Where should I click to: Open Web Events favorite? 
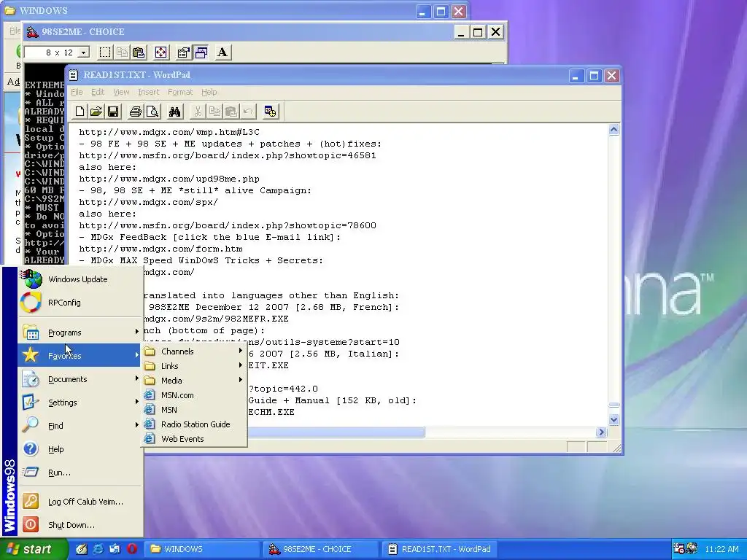[194, 438]
